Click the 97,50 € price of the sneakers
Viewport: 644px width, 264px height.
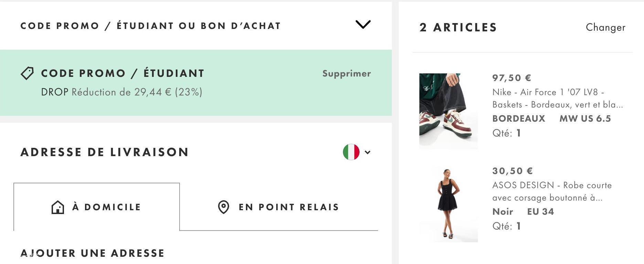(x=512, y=78)
